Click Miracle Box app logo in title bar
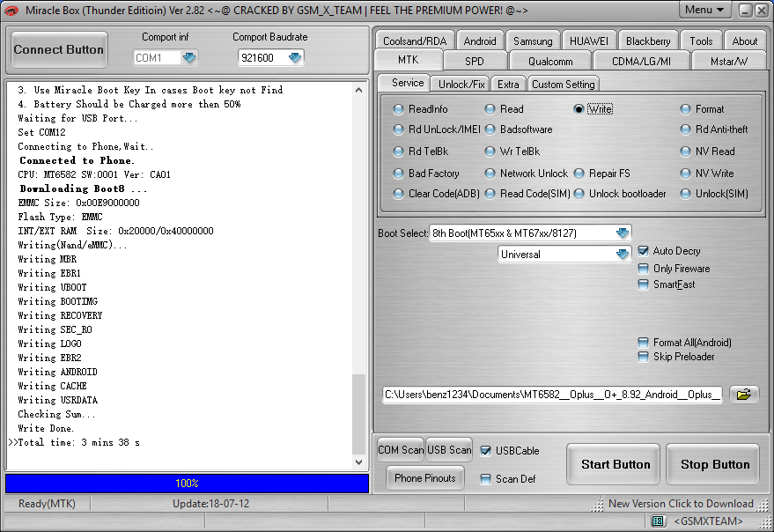Image resolution: width=774 pixels, height=532 pixels. tap(11, 10)
